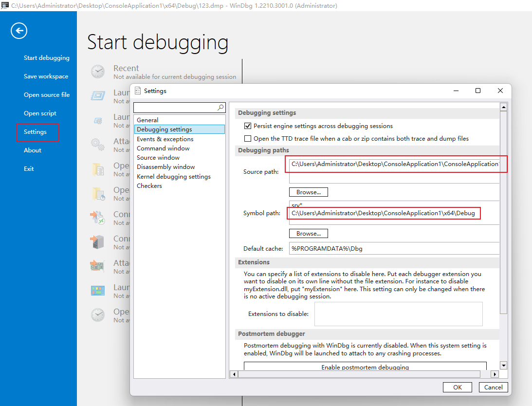Click Enable postmortem debugging button

(x=365, y=367)
